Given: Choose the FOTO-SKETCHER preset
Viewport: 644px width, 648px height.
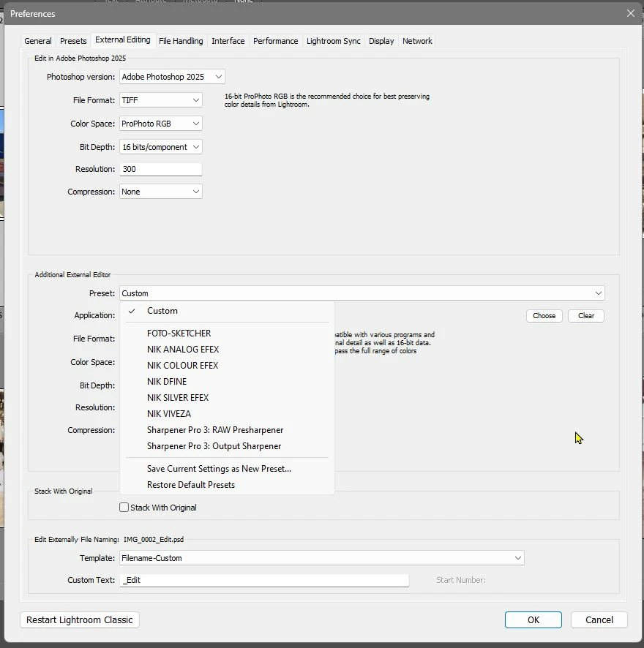Looking at the screenshot, I should [x=227, y=333].
